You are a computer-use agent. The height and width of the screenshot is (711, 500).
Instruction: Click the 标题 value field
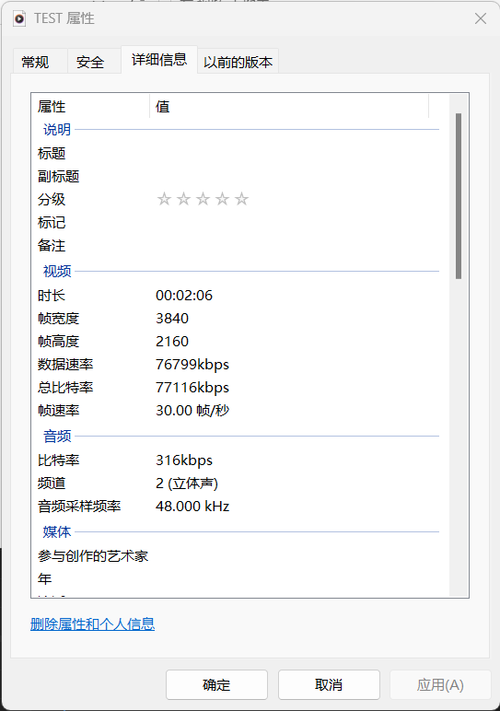297,153
